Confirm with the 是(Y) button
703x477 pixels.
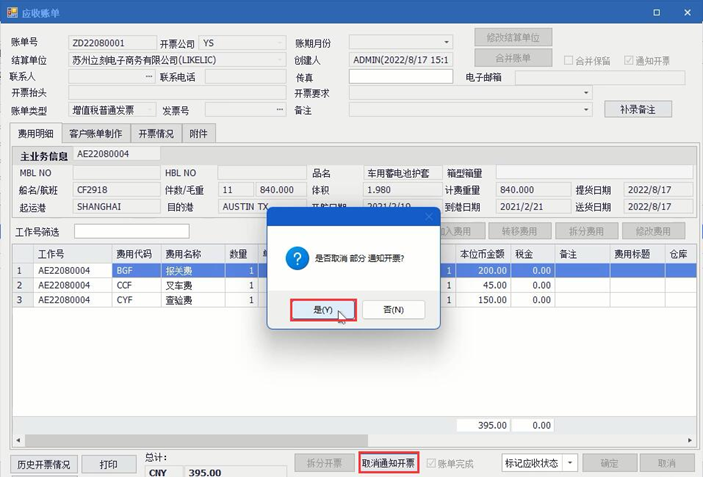323,310
